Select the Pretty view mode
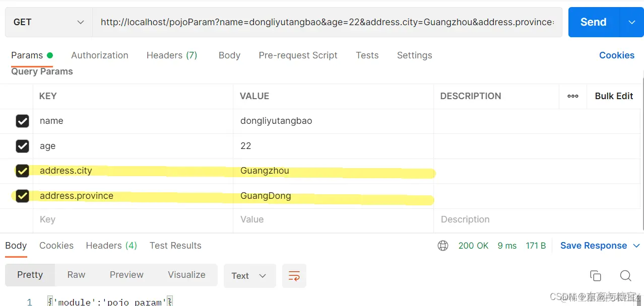Image resolution: width=644 pixels, height=306 pixels. tap(30, 275)
